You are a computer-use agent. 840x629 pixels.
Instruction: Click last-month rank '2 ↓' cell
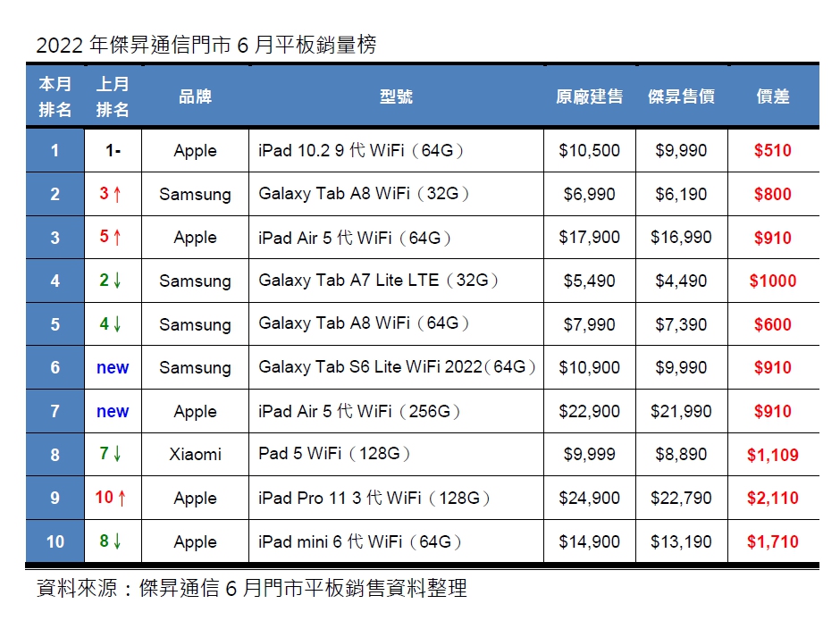coord(113,281)
